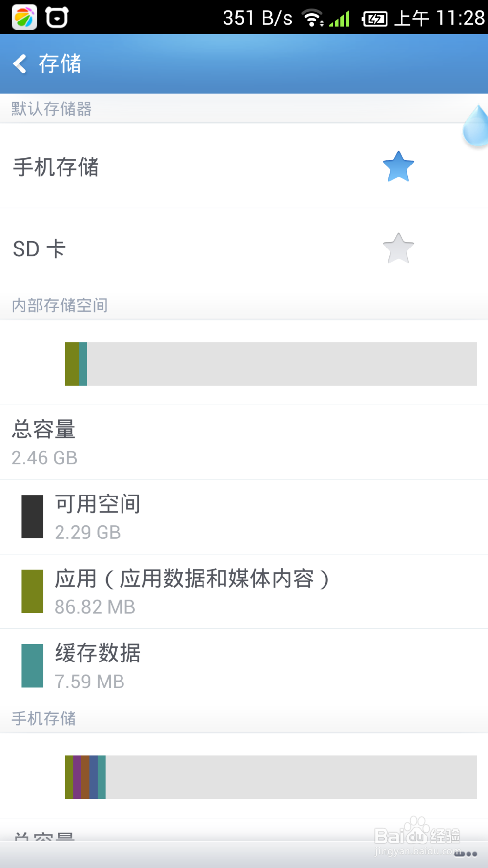Screen dimensions: 488x868
Task: Select the blue star for 手机存储
Action: (x=398, y=166)
